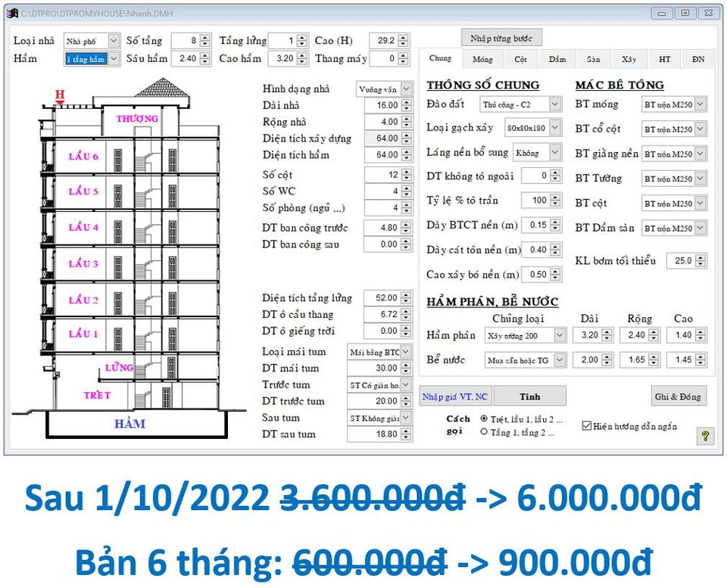727x588 pixels.
Task: Click the HẦM basement label in drawing
Action: (x=129, y=424)
